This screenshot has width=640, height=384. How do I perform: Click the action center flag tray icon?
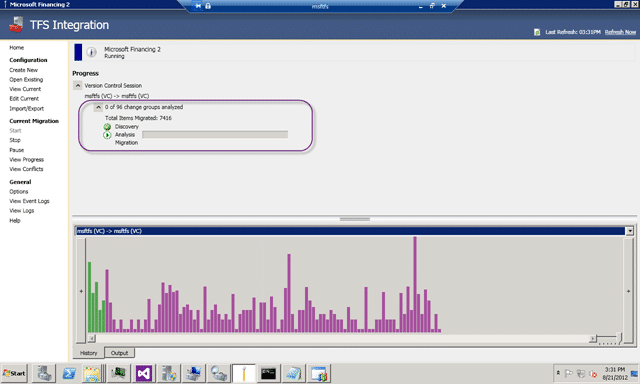click(568, 373)
